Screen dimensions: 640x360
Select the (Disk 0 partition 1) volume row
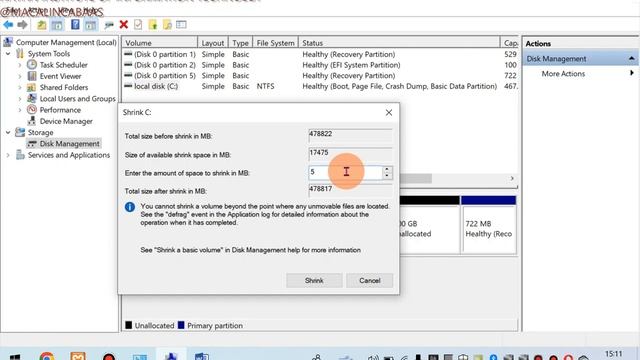pos(320,54)
